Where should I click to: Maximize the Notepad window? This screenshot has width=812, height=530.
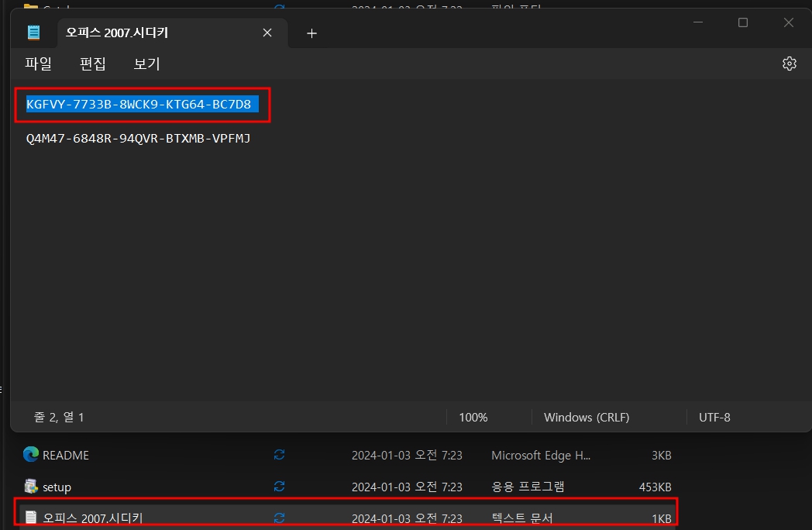tap(743, 22)
